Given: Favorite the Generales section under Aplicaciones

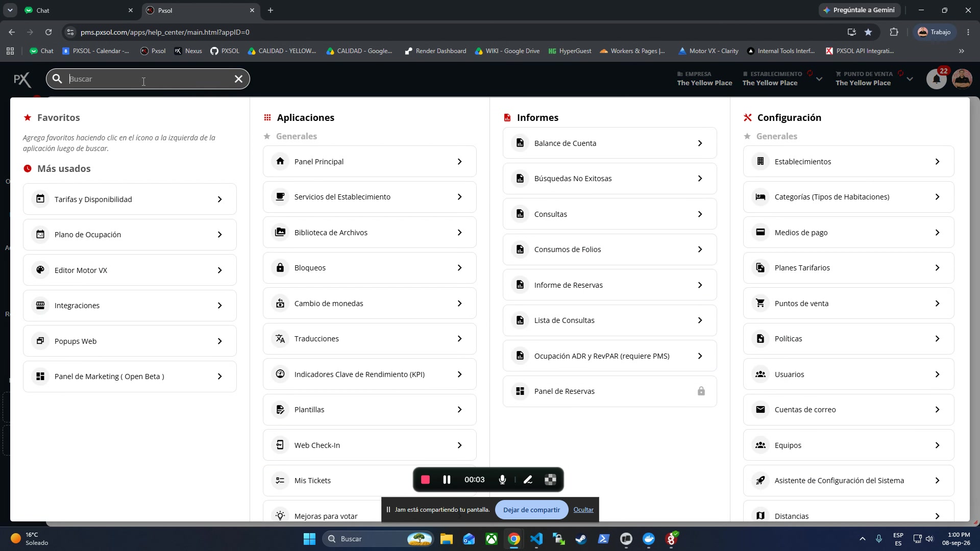Looking at the screenshot, I should point(266,136).
